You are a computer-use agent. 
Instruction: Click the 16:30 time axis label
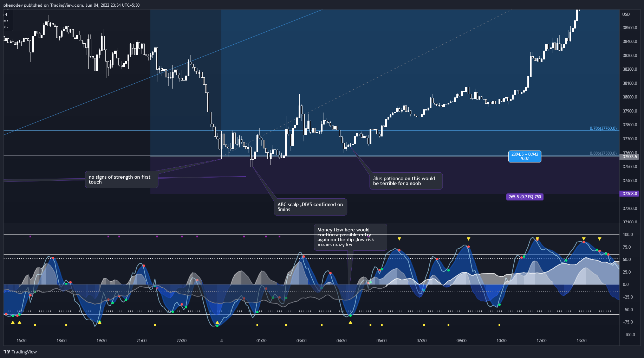click(x=21, y=341)
